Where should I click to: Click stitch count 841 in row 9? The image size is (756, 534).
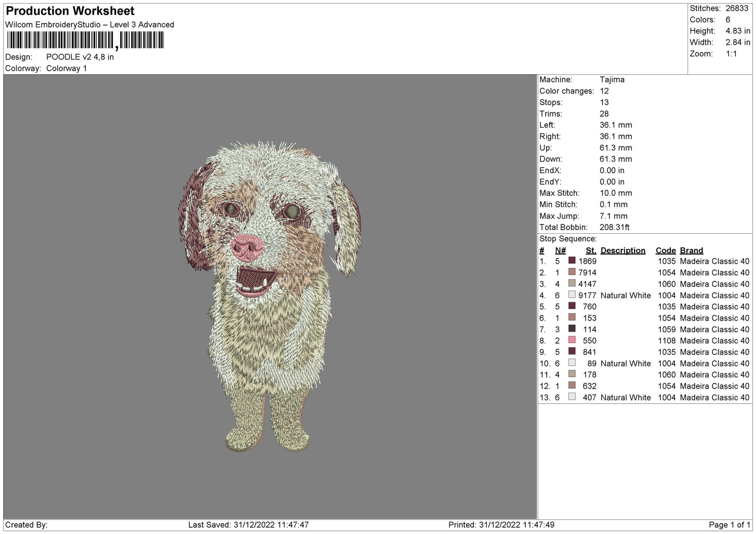pyautogui.click(x=590, y=351)
